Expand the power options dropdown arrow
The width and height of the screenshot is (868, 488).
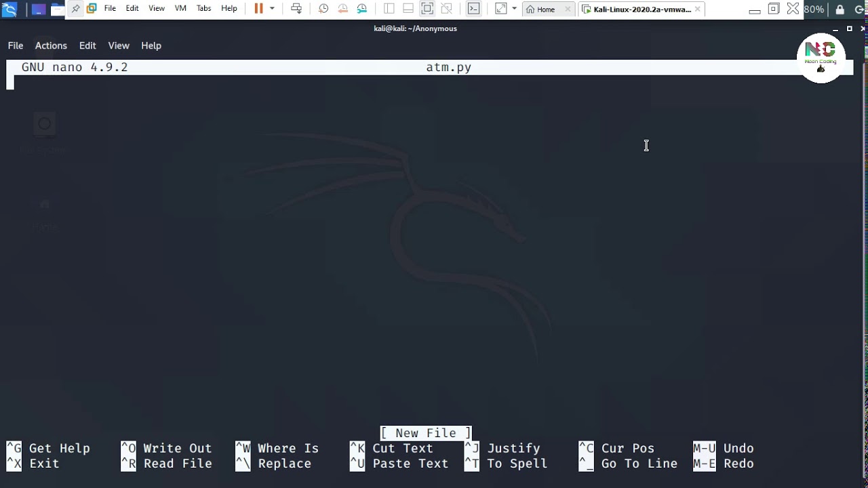[x=272, y=9]
